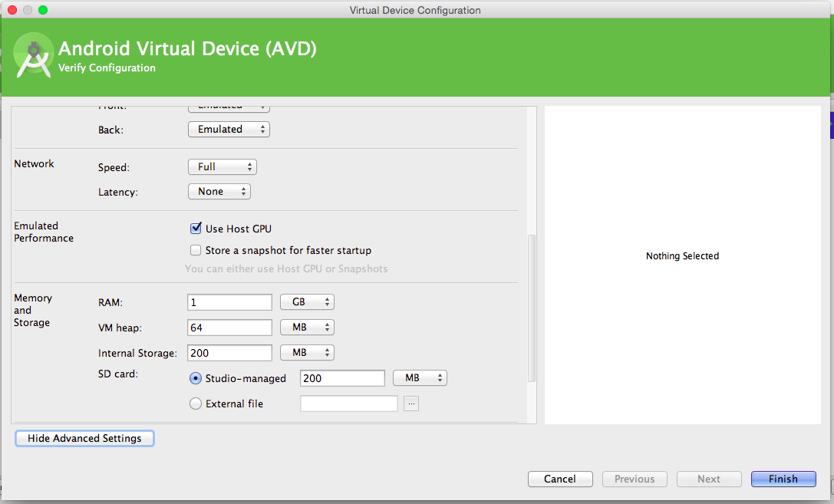
Task: Open the Network Speed Full dropdown
Action: (x=223, y=167)
